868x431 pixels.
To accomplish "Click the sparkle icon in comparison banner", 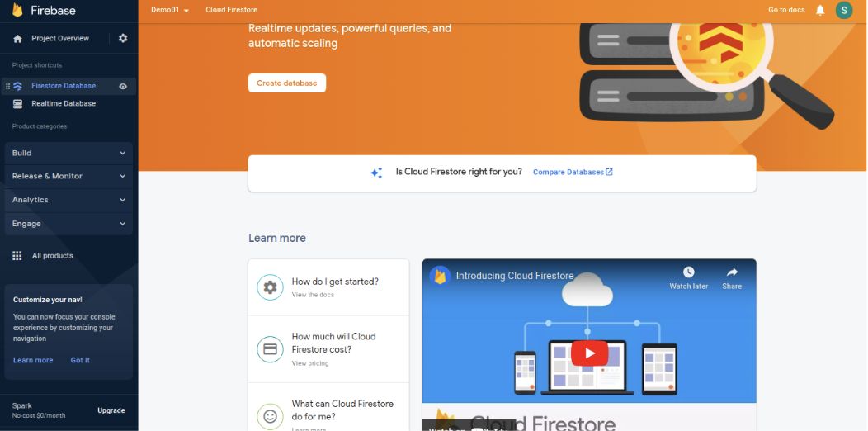I will pos(376,173).
